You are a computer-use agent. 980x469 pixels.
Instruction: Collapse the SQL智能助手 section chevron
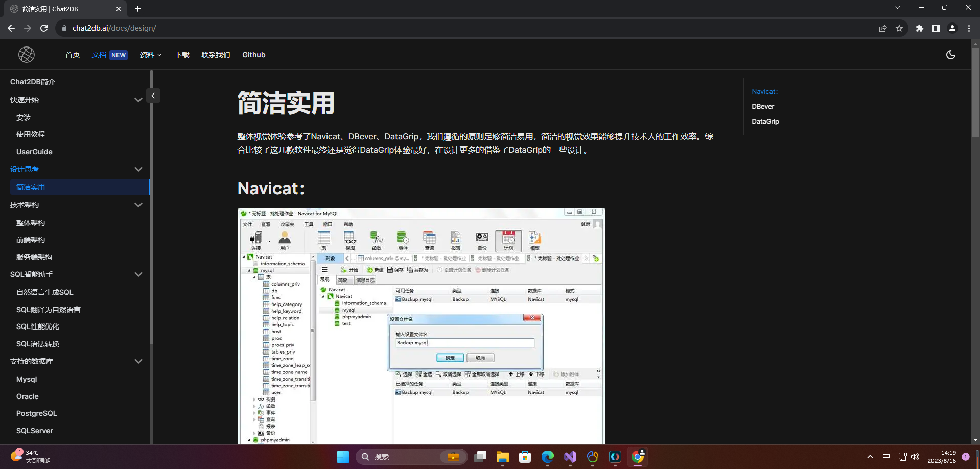coord(138,274)
